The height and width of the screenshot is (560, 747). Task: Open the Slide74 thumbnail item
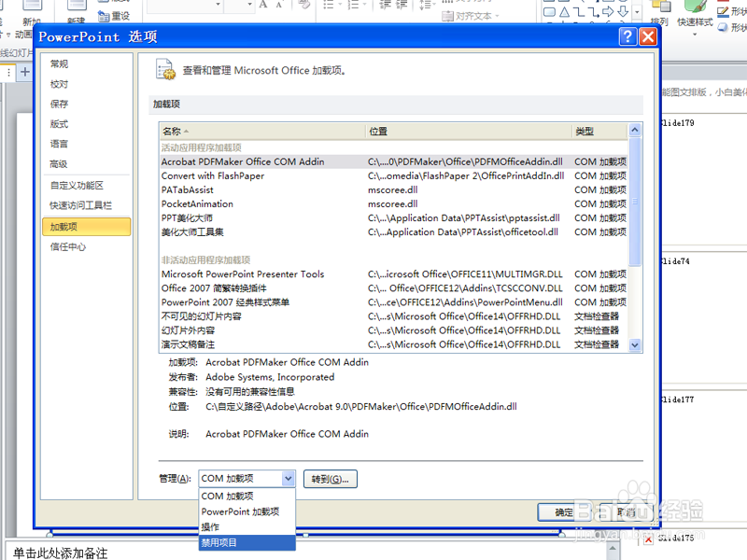[x=675, y=261]
